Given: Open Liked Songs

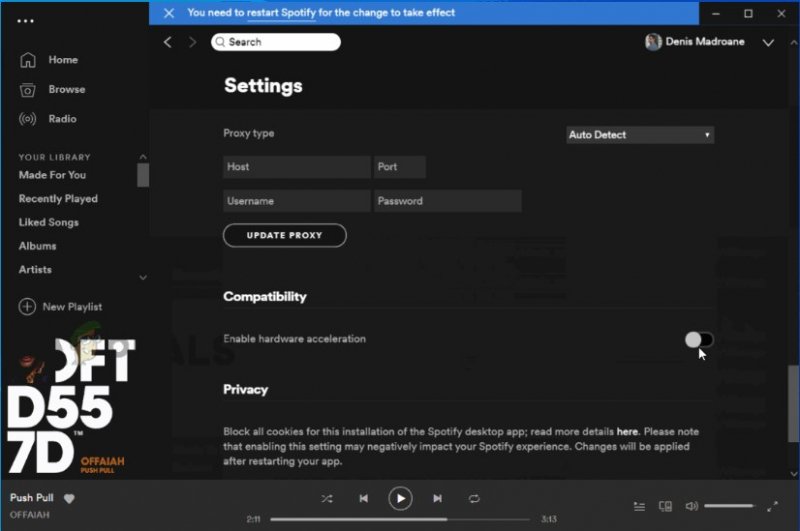Looking at the screenshot, I should 48,222.
